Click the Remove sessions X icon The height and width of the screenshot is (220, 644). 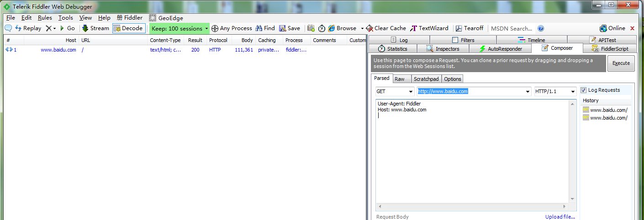(x=49, y=28)
